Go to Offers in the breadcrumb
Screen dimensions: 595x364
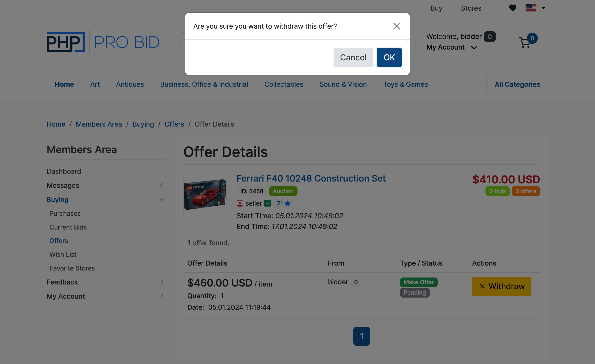coord(174,124)
